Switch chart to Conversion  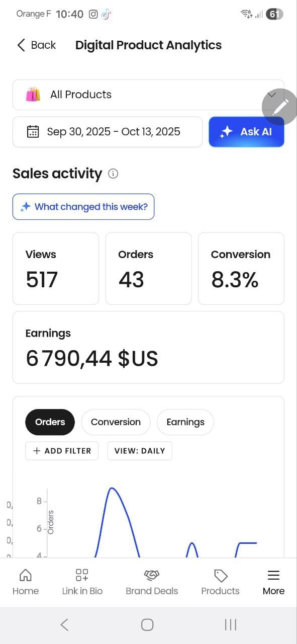pyautogui.click(x=116, y=422)
